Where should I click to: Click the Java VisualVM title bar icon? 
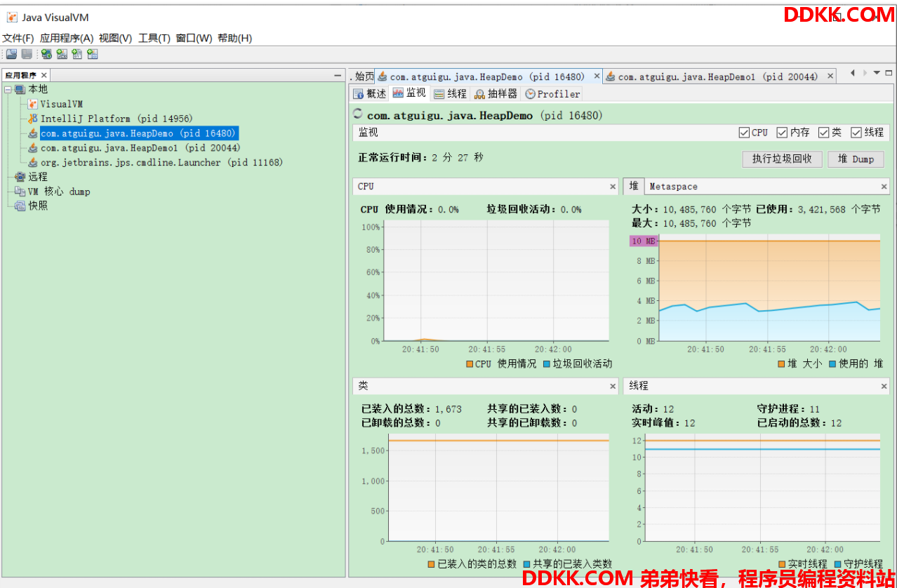(x=11, y=18)
